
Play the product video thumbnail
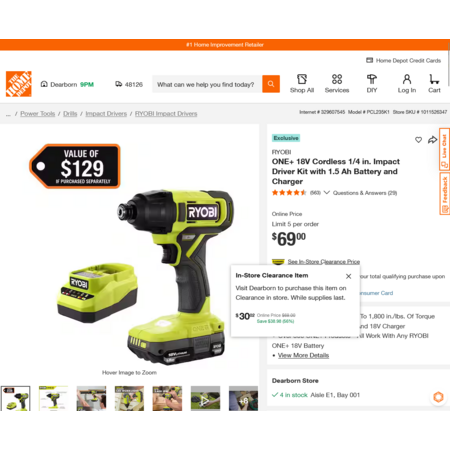point(205,398)
